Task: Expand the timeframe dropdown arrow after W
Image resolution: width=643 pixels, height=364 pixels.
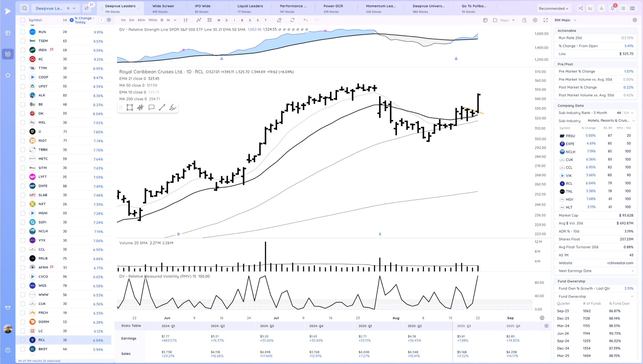Action: pyautogui.click(x=175, y=20)
